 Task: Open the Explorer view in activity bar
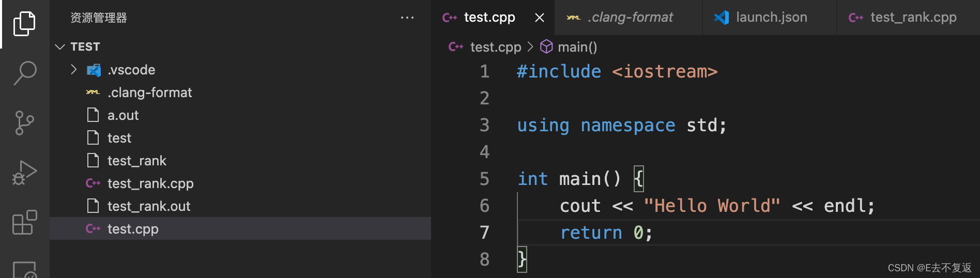pos(24,24)
